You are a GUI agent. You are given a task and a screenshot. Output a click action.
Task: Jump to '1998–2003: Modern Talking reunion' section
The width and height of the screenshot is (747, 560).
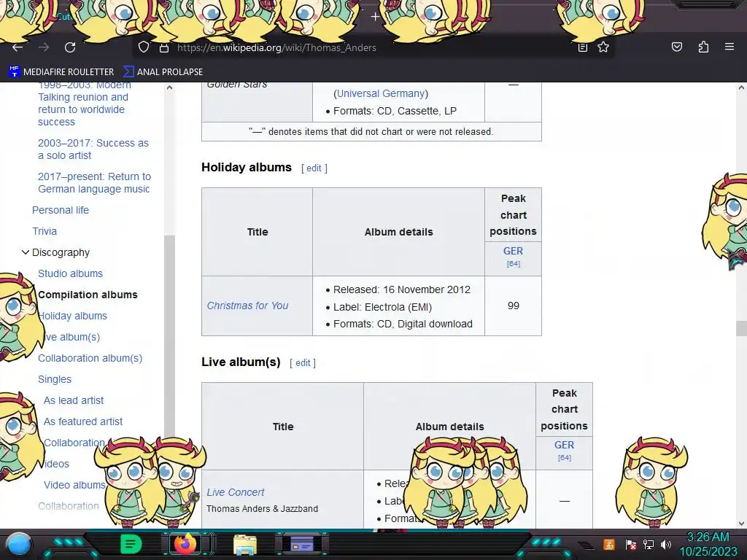85,104
